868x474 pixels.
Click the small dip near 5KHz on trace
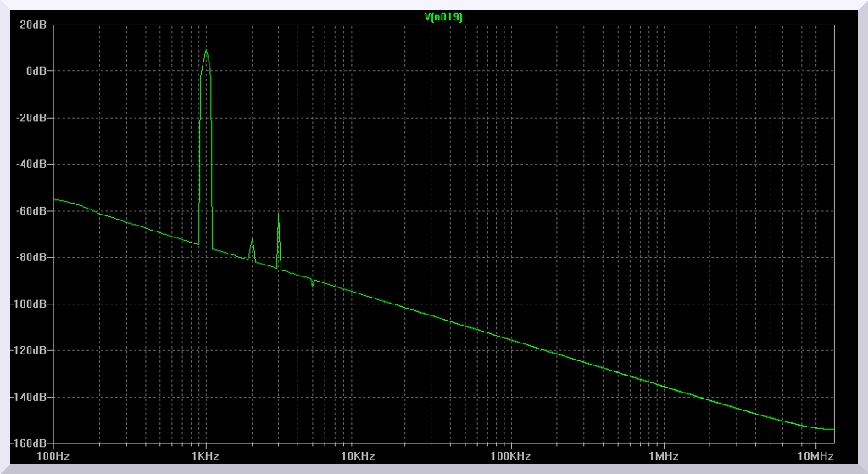pyautogui.click(x=313, y=285)
